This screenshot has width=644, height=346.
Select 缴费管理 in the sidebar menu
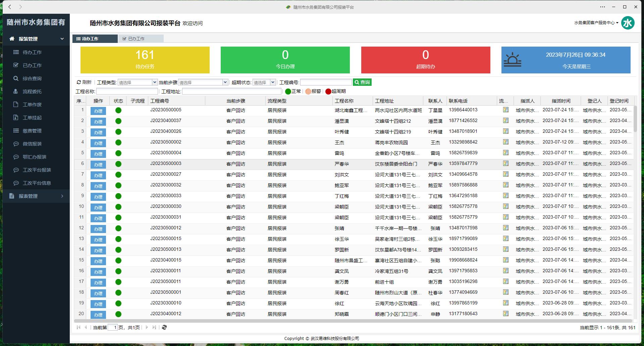pyautogui.click(x=32, y=131)
